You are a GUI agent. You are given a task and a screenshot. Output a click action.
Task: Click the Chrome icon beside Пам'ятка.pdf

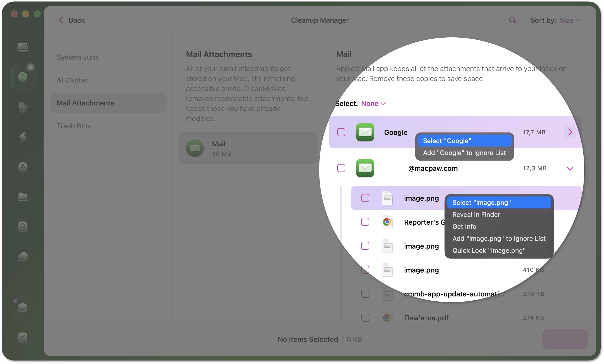coord(387,318)
